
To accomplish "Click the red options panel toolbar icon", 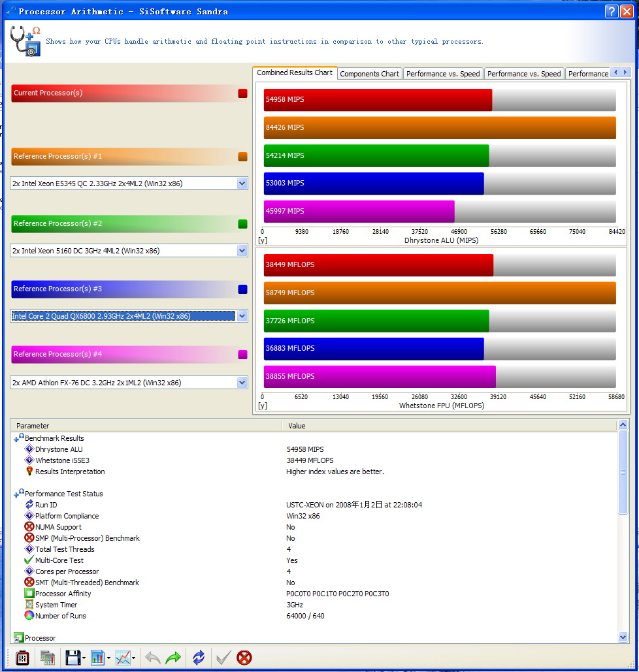I will [22, 658].
